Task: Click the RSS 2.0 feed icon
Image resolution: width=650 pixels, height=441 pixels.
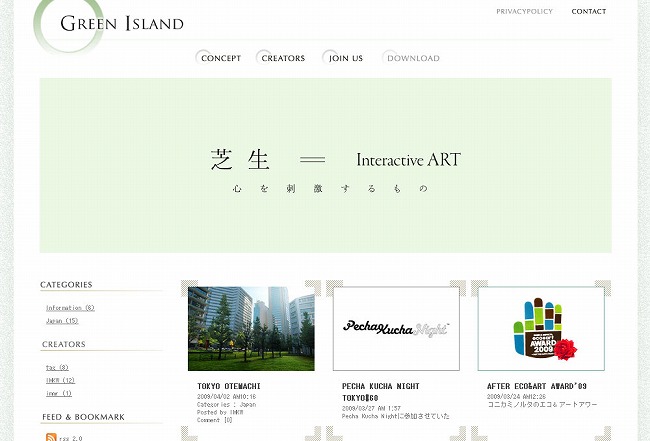Action: pos(51,436)
